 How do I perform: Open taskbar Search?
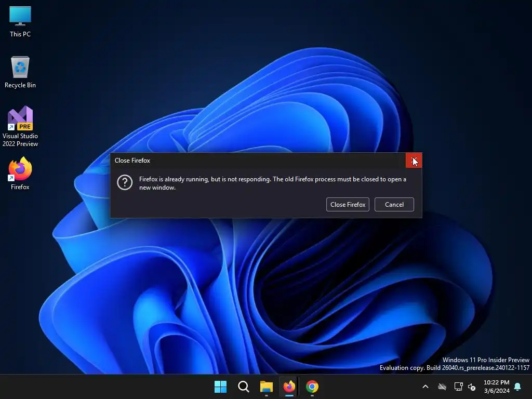pyautogui.click(x=244, y=387)
